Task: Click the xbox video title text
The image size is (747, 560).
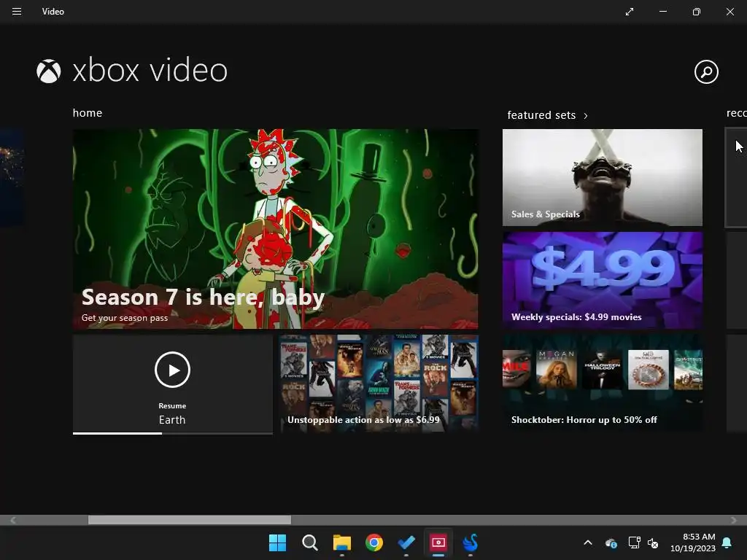Action: [150, 71]
